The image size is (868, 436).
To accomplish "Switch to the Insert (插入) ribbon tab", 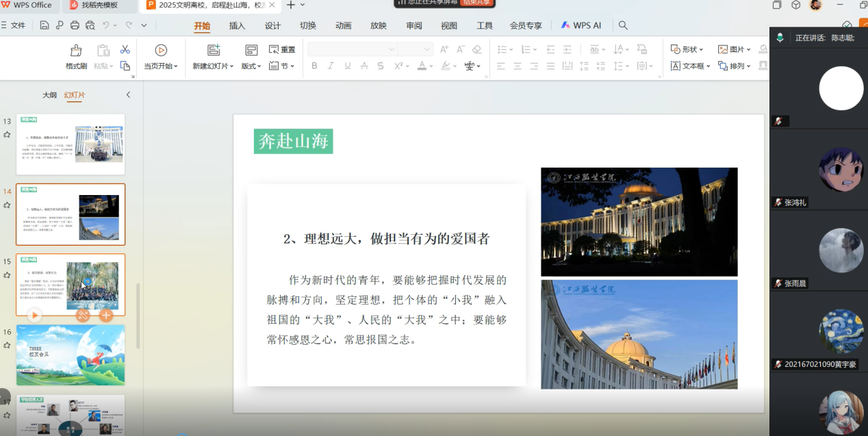I will pyautogui.click(x=237, y=25).
